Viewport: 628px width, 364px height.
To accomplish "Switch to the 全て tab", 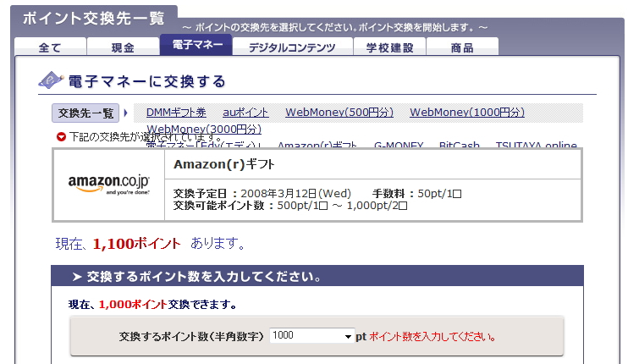I will point(50,47).
